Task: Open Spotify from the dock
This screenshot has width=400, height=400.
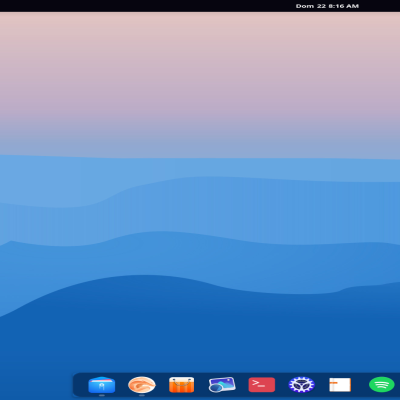Action: [382, 385]
